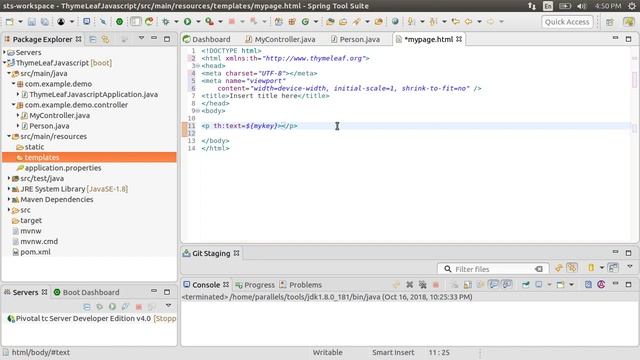Open the Back history dropdown arrow
The image size is (640, 360).
(x=479, y=22)
